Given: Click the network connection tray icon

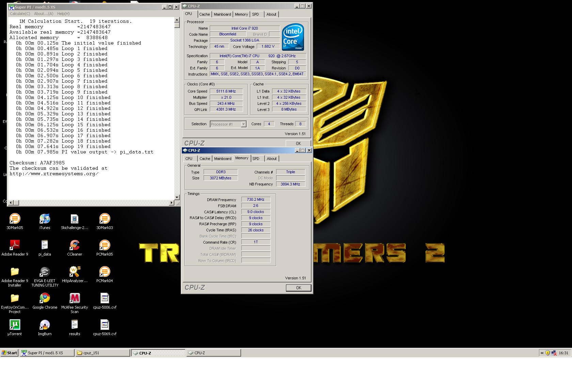Looking at the screenshot, I should coord(554,353).
